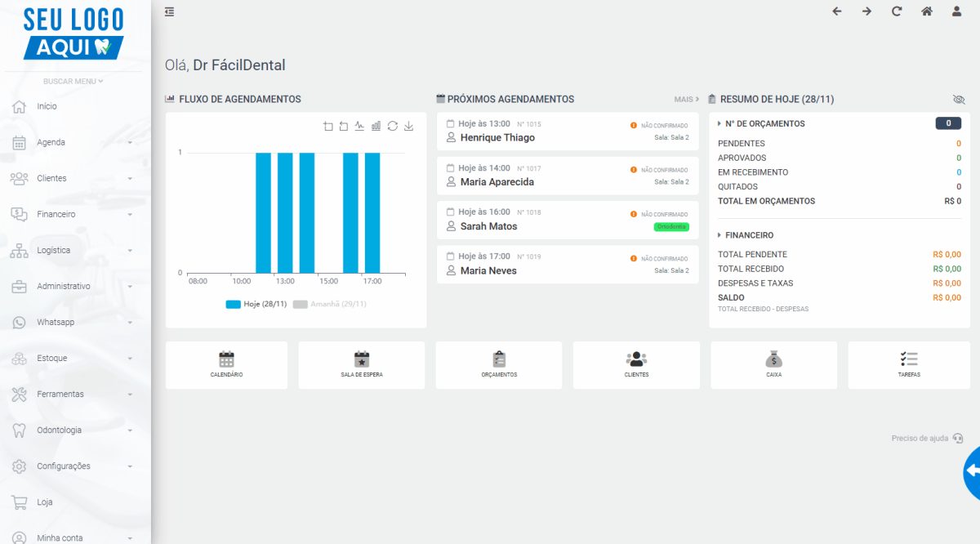The width and height of the screenshot is (980, 544).
Task: Open the Sala de Espera shortcut
Action: pos(362,365)
